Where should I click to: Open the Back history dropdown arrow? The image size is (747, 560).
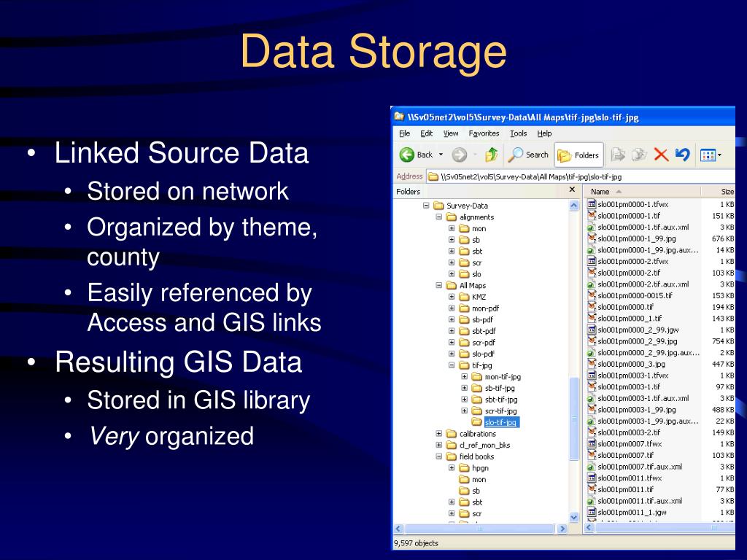(441, 155)
